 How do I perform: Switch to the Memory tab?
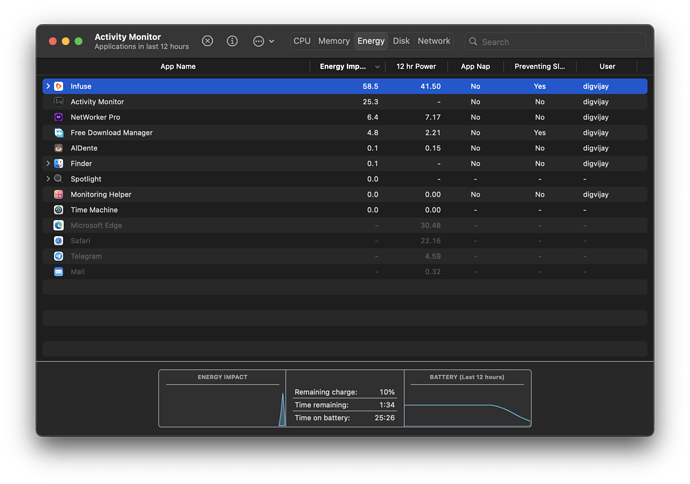click(x=334, y=41)
